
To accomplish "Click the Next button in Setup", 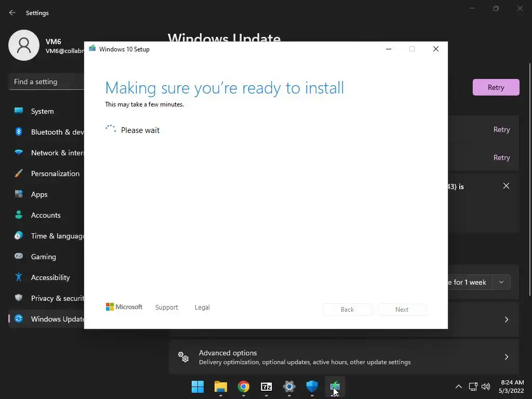I will pyautogui.click(x=402, y=310).
